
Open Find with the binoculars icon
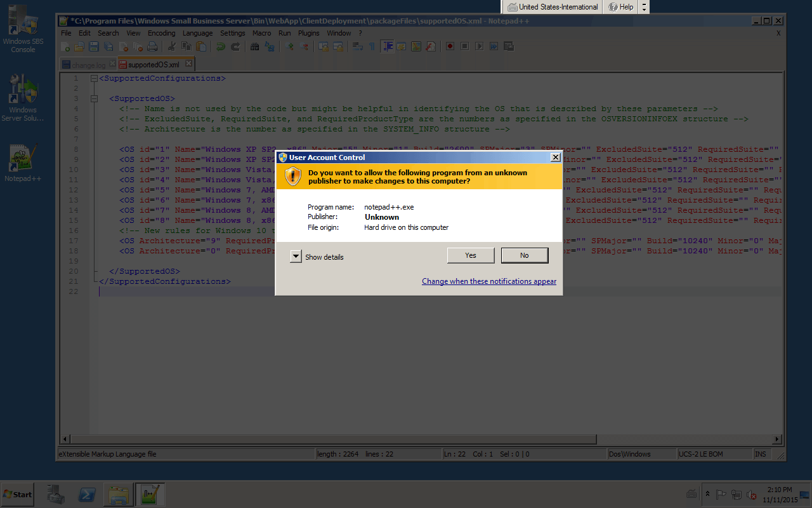(x=255, y=46)
